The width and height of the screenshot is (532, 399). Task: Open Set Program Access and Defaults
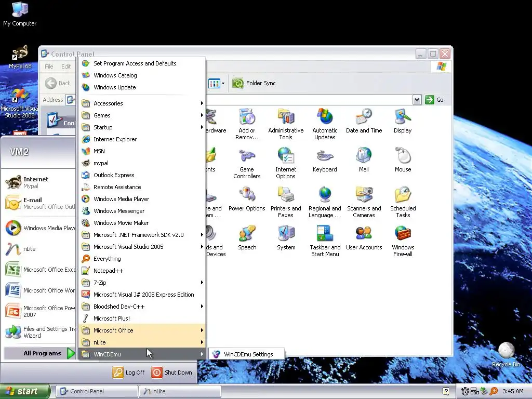click(142, 63)
